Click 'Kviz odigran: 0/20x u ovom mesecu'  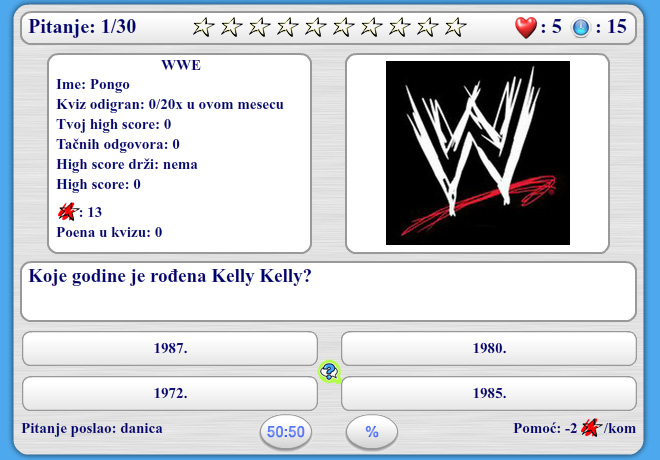[x=170, y=104]
